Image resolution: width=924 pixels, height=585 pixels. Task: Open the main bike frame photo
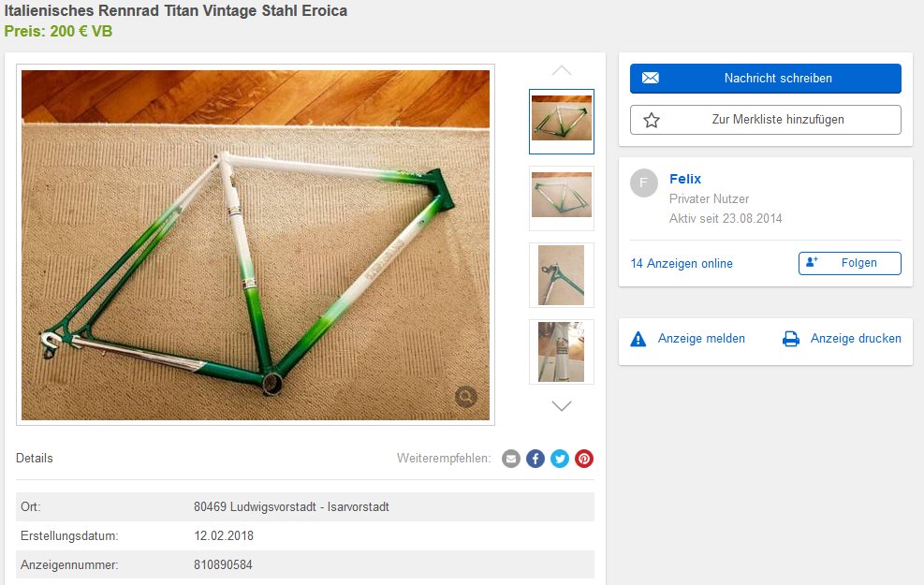click(x=256, y=243)
